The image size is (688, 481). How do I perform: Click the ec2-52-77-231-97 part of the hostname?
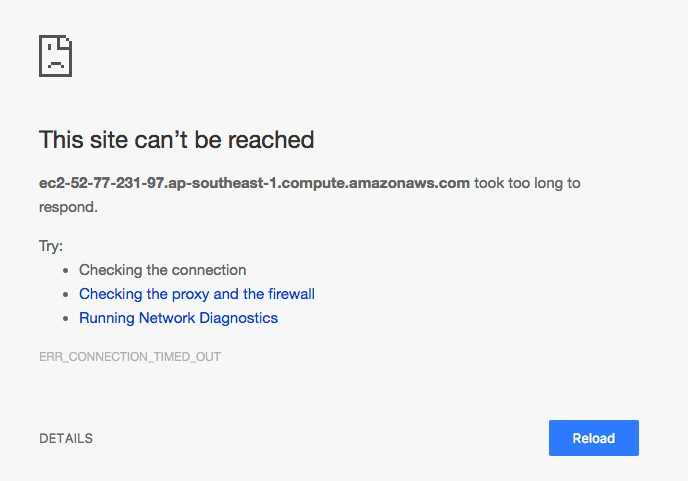tap(101, 183)
